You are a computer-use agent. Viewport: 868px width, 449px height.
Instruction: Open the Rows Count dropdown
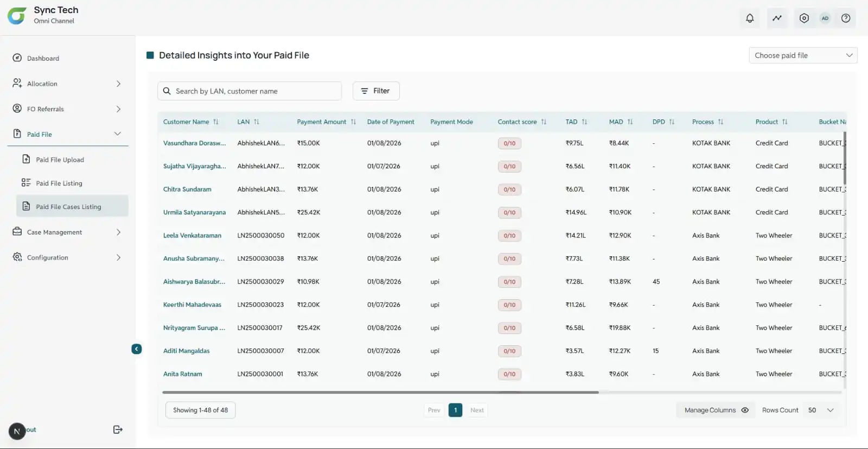[x=820, y=410]
